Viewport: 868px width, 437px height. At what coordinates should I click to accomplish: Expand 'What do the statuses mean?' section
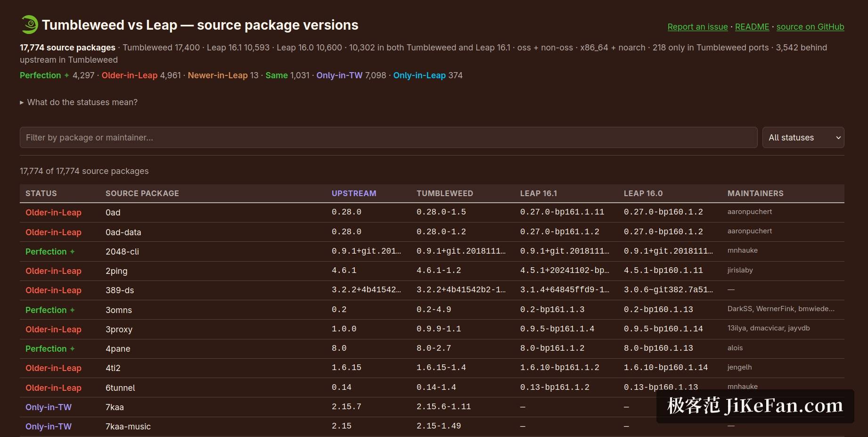click(x=79, y=102)
